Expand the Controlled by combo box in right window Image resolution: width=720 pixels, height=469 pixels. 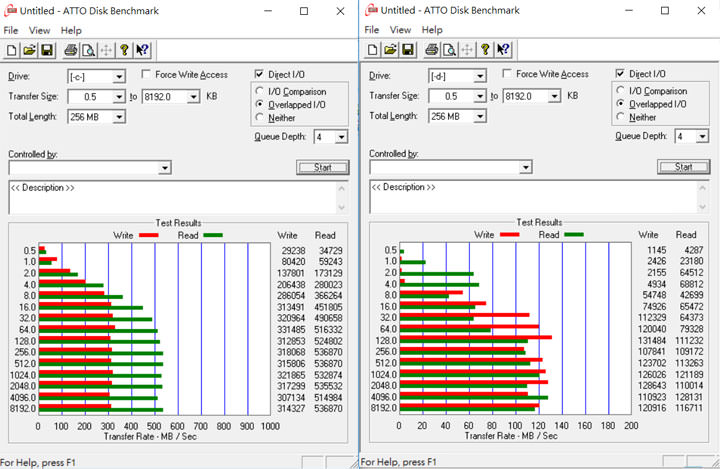pos(525,168)
